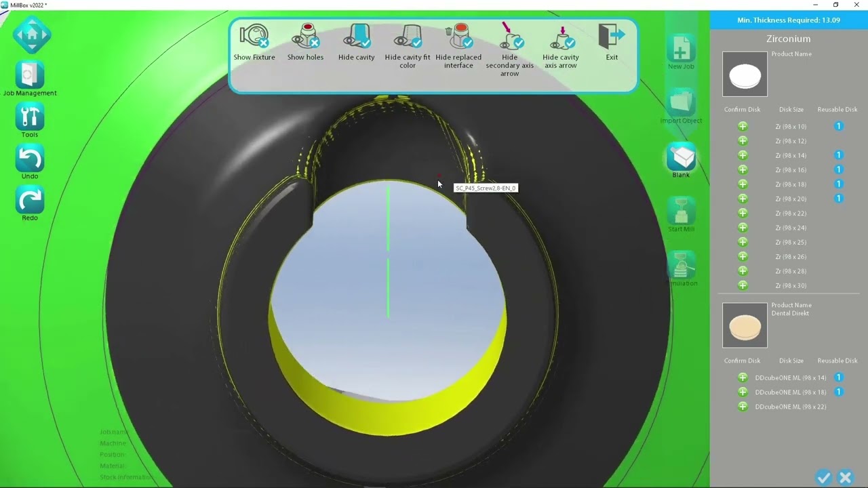Open reusable disk for Zr (98 x 14)

(x=838, y=155)
